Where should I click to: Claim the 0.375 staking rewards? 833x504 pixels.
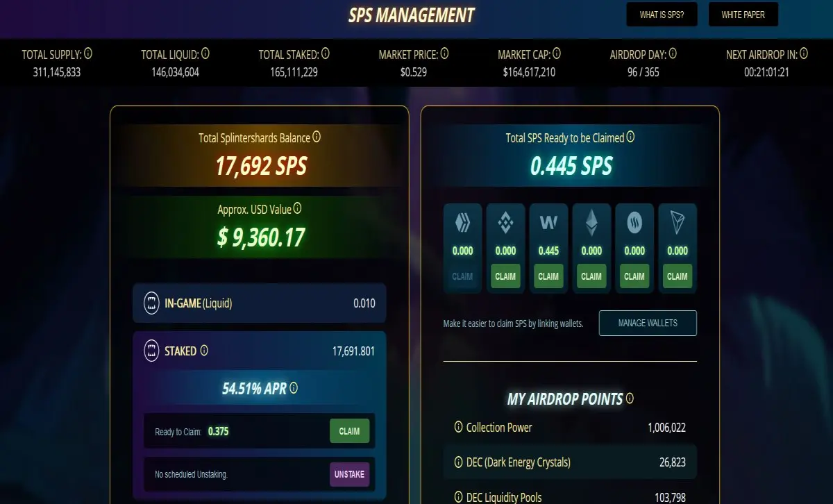(x=349, y=431)
